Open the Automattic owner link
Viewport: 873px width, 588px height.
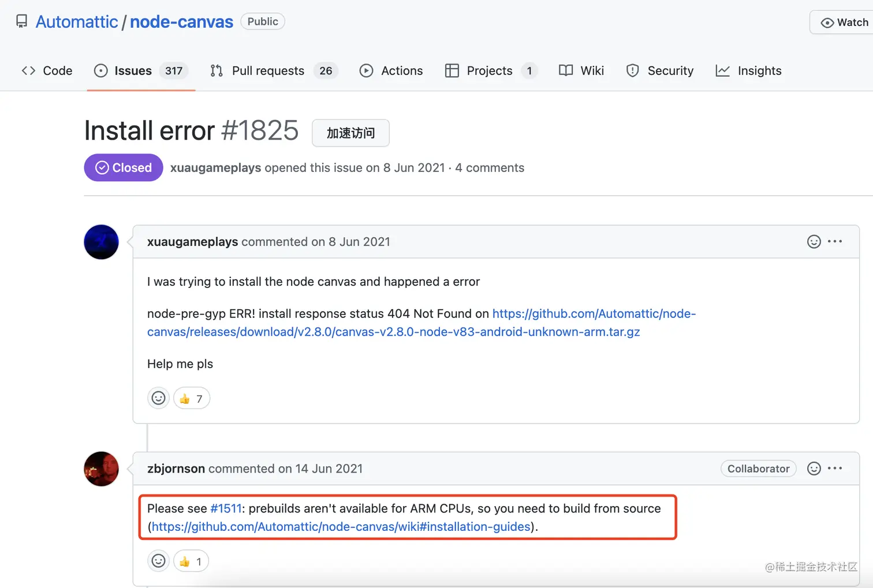[77, 22]
